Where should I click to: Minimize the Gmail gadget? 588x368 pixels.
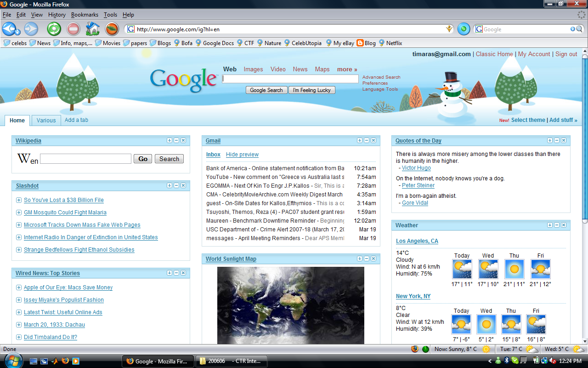click(x=367, y=140)
